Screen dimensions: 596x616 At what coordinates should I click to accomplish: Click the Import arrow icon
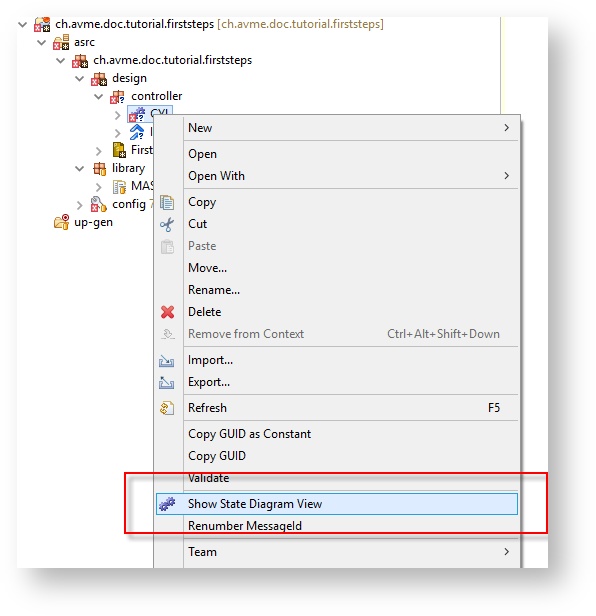pyautogui.click(x=167, y=360)
